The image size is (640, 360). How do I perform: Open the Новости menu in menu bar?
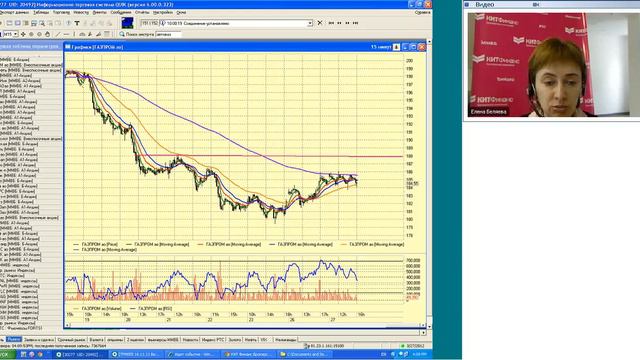click(81, 13)
